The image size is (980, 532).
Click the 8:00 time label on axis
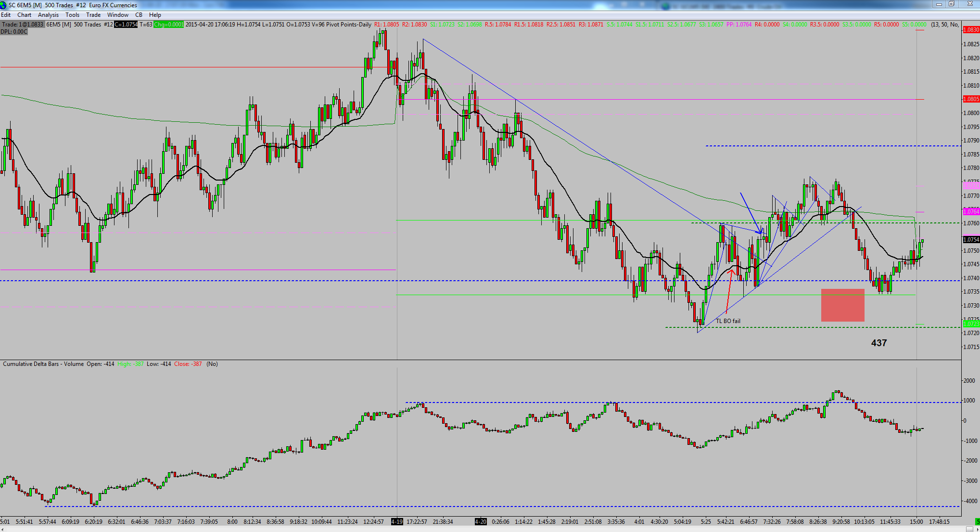(232, 521)
